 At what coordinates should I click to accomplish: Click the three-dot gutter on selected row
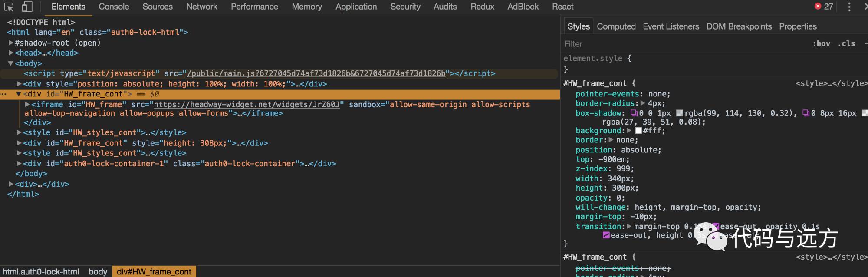[4, 94]
